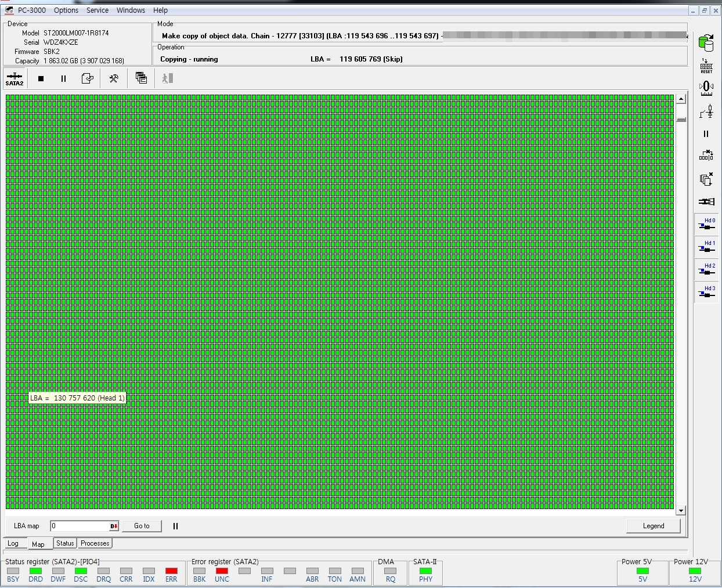The width and height of the screenshot is (722, 588).
Task: Toggle head Hd 0 button
Action: (706, 224)
